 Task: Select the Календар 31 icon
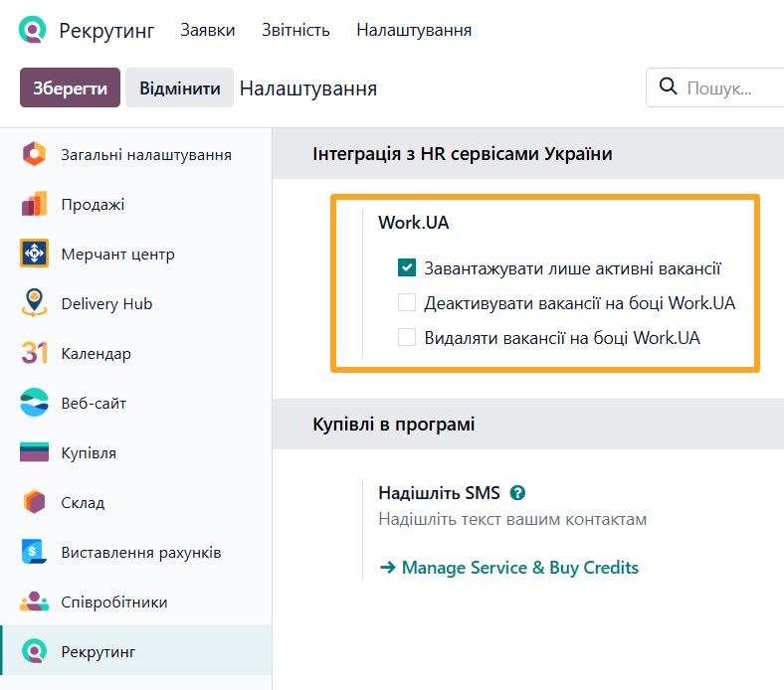click(34, 353)
